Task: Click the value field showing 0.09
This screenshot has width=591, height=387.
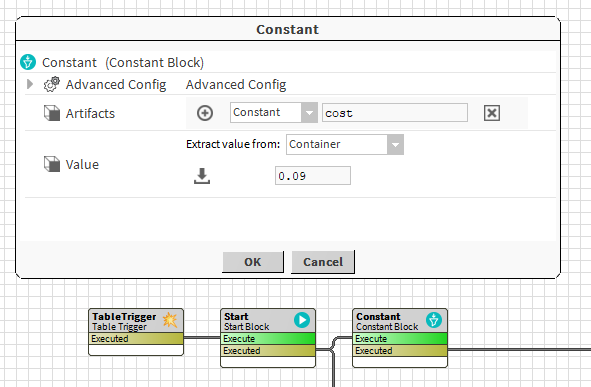Action: pyautogui.click(x=312, y=176)
